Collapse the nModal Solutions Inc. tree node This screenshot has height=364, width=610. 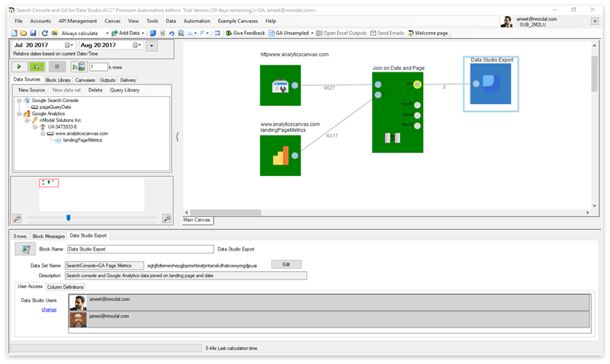pos(27,120)
